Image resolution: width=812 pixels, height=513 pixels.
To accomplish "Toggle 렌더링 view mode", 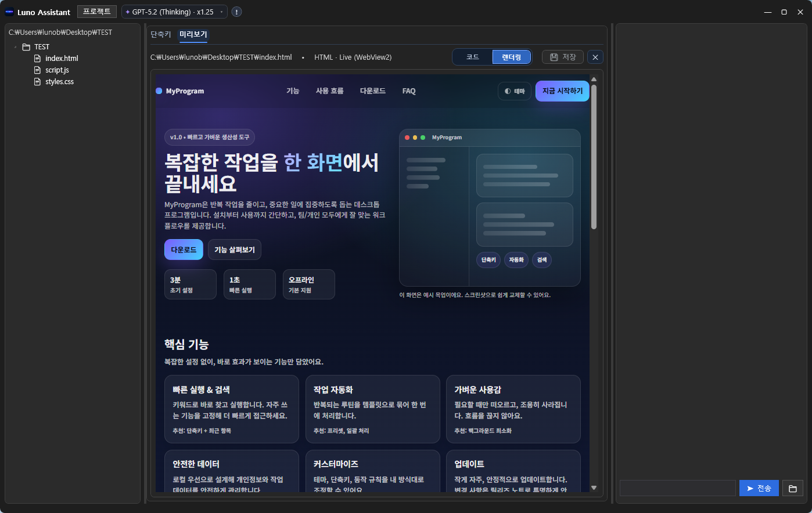I will [x=511, y=57].
